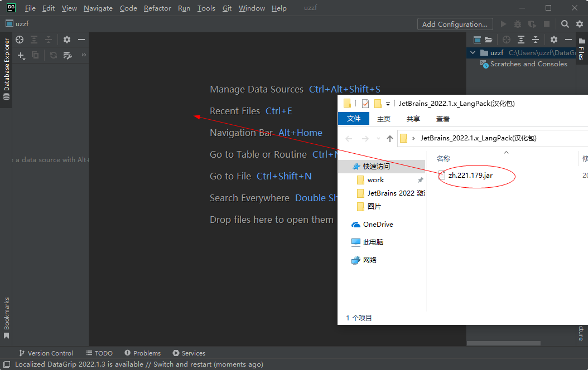Open the File menu
This screenshot has width=588, height=370.
click(30, 8)
